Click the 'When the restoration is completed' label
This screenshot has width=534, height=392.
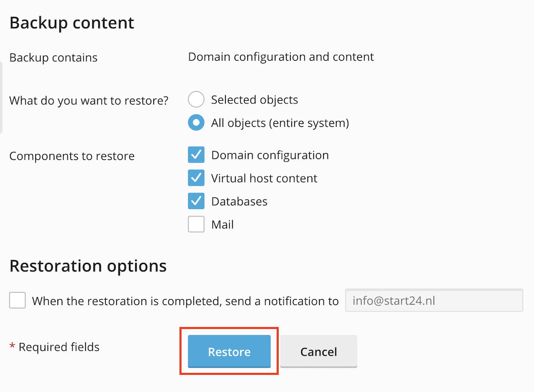tap(185, 301)
